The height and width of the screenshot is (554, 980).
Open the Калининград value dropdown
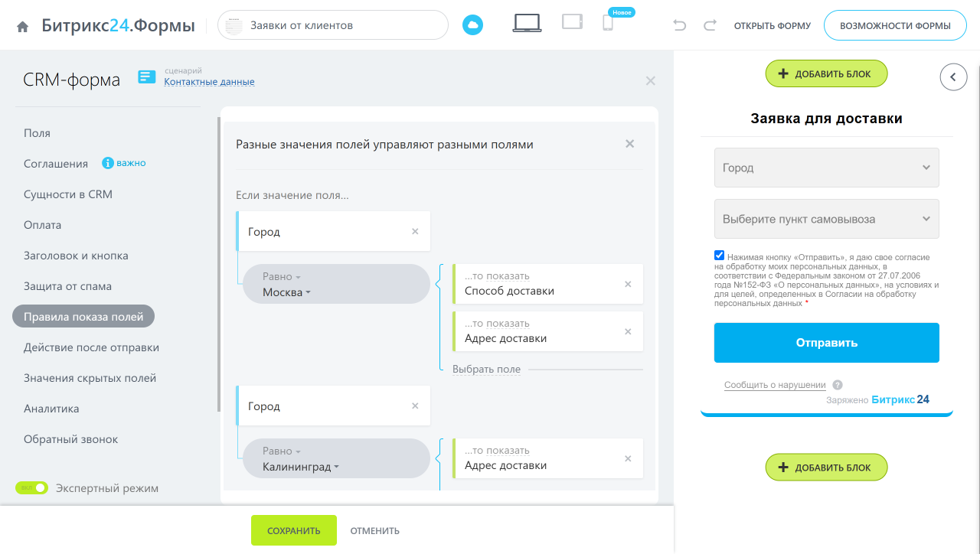300,467
